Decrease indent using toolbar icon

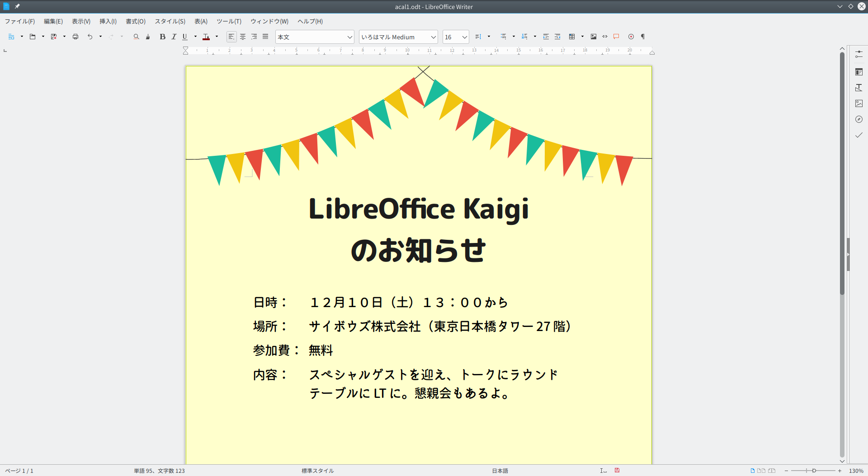557,37
